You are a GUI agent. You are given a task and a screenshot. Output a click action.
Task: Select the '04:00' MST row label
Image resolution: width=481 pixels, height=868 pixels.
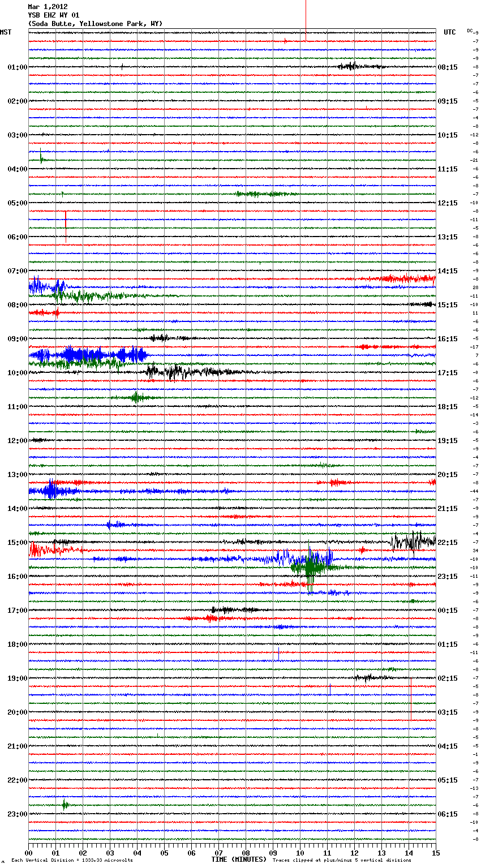coord(18,169)
